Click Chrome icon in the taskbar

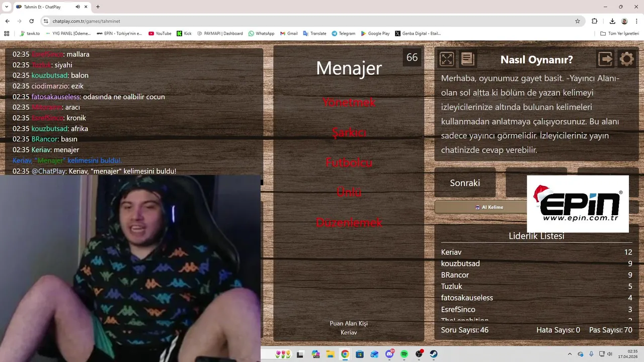coord(345,354)
